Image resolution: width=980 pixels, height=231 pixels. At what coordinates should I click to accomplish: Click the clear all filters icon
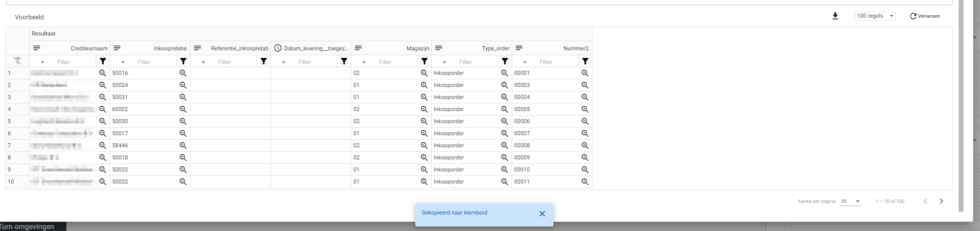17,61
